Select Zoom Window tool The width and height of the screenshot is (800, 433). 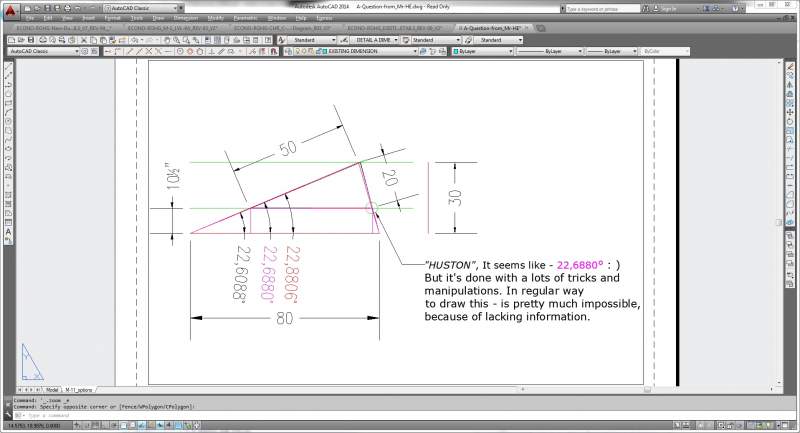pos(186,40)
